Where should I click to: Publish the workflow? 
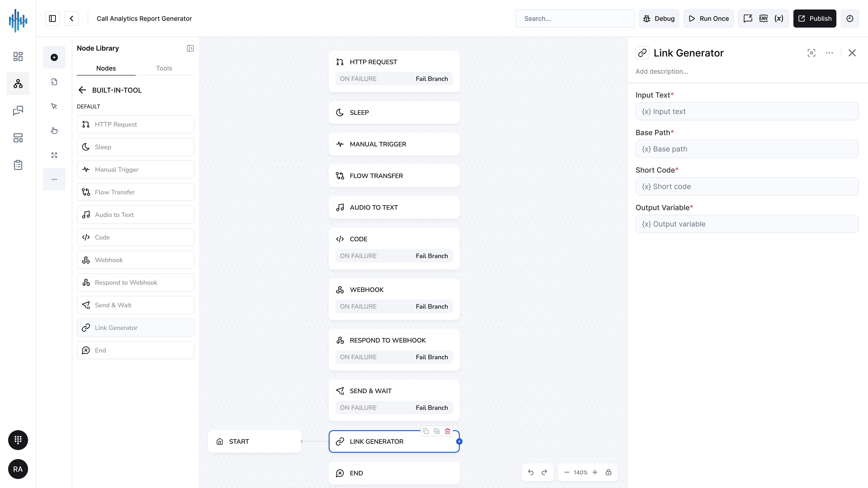click(x=815, y=19)
